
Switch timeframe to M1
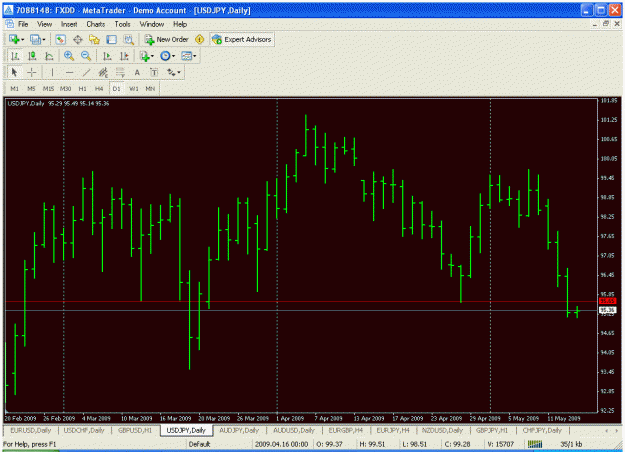tap(14, 88)
